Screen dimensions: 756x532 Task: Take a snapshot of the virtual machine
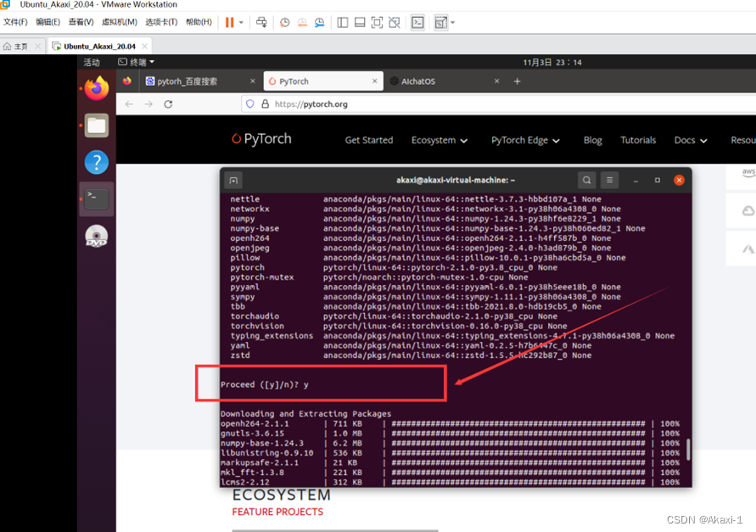click(x=284, y=22)
